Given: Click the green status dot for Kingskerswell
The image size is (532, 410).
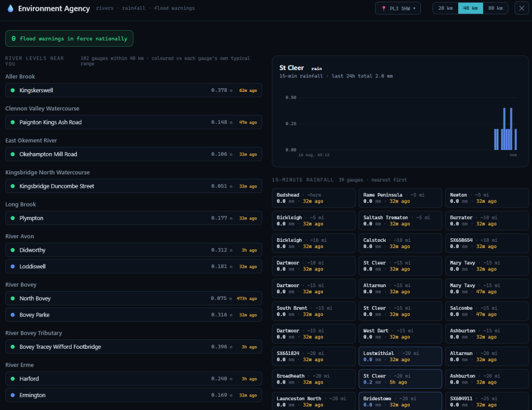Looking at the screenshot, I should pyautogui.click(x=12, y=90).
